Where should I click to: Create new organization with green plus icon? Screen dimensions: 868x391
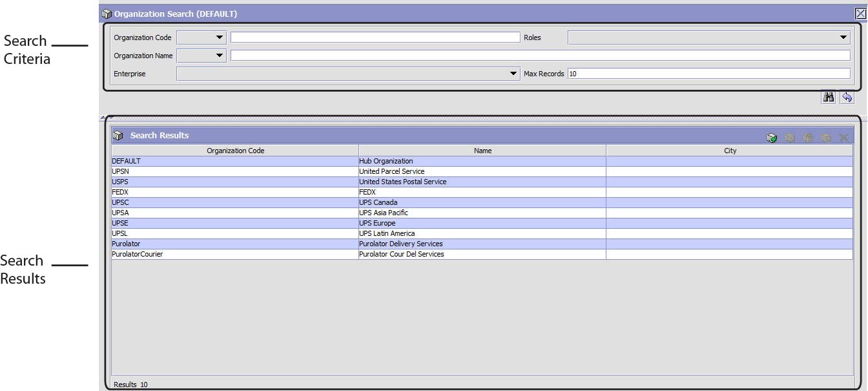click(x=771, y=138)
